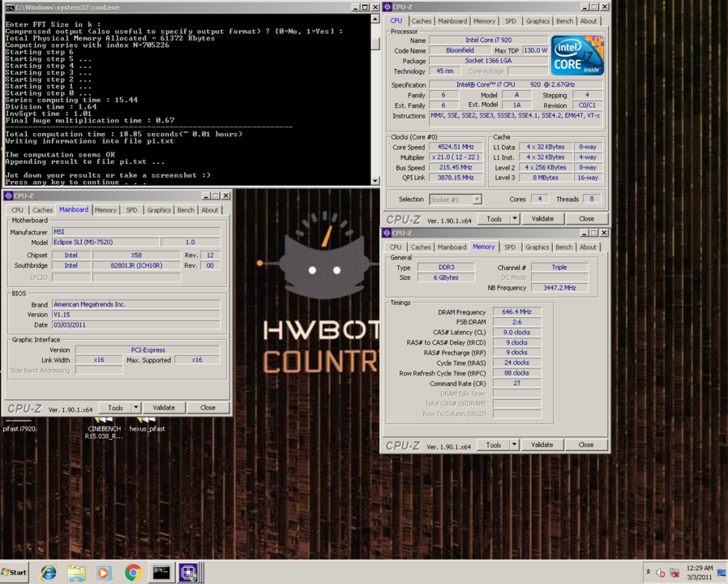Viewport: 728px width, 584px height.
Task: Open the Mainboard tab in CPU window
Action: pos(452,21)
